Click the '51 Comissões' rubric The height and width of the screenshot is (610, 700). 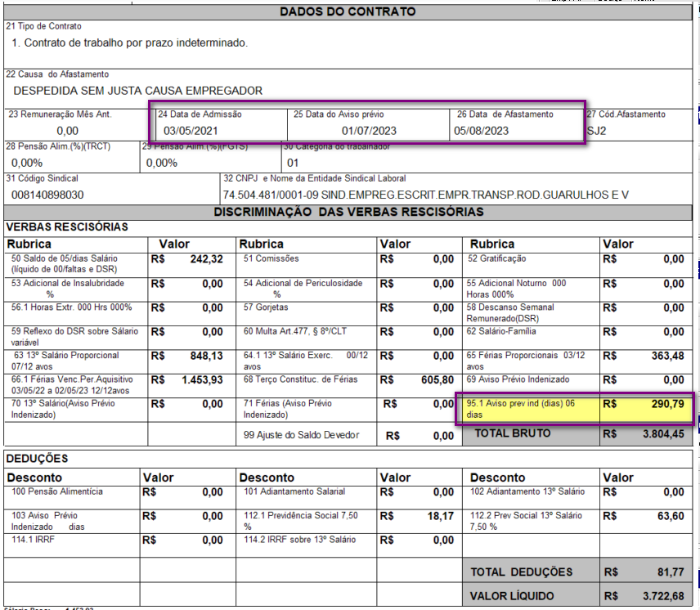tap(271, 258)
